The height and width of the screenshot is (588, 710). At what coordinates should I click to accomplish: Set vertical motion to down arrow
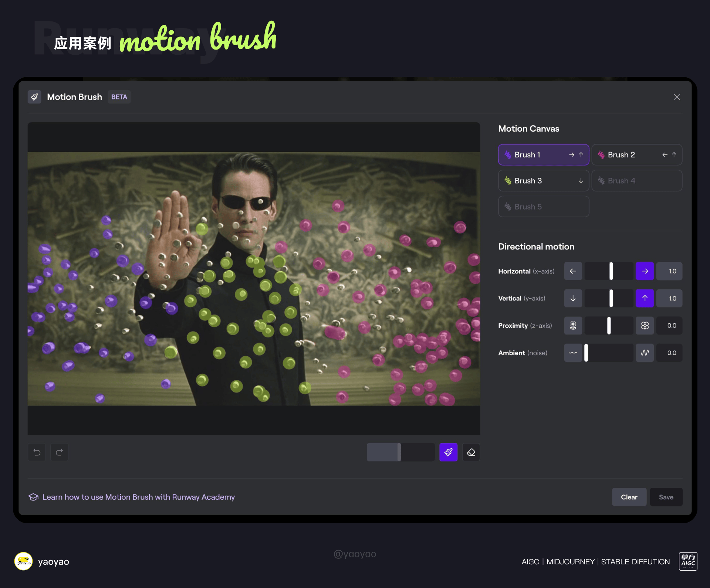573,298
